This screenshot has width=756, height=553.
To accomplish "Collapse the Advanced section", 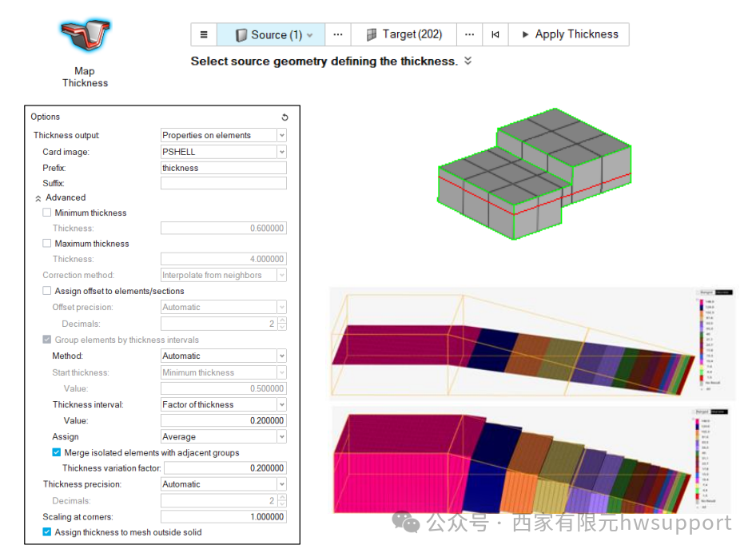I will tap(38, 198).
